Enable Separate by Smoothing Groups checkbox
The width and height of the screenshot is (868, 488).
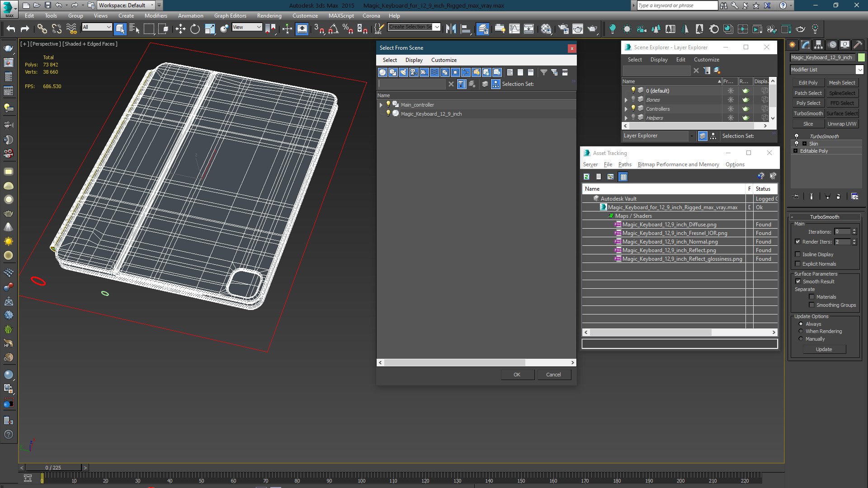pos(811,305)
